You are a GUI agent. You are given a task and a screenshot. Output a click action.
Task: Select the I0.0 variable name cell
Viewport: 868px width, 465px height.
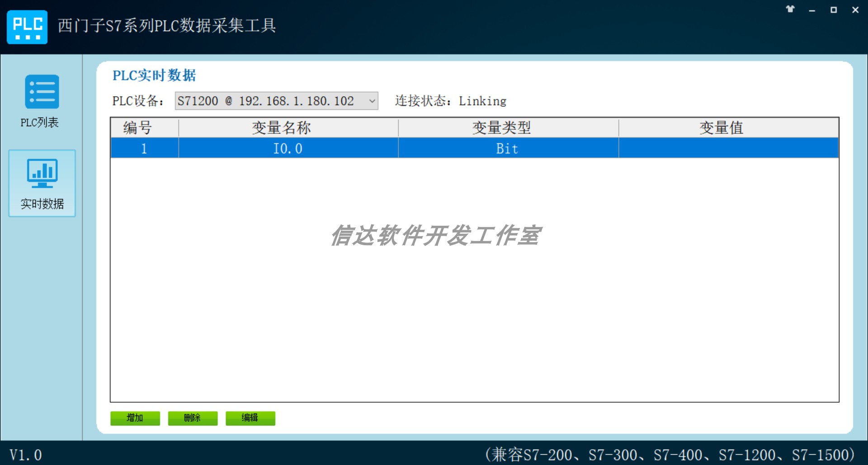pos(288,148)
